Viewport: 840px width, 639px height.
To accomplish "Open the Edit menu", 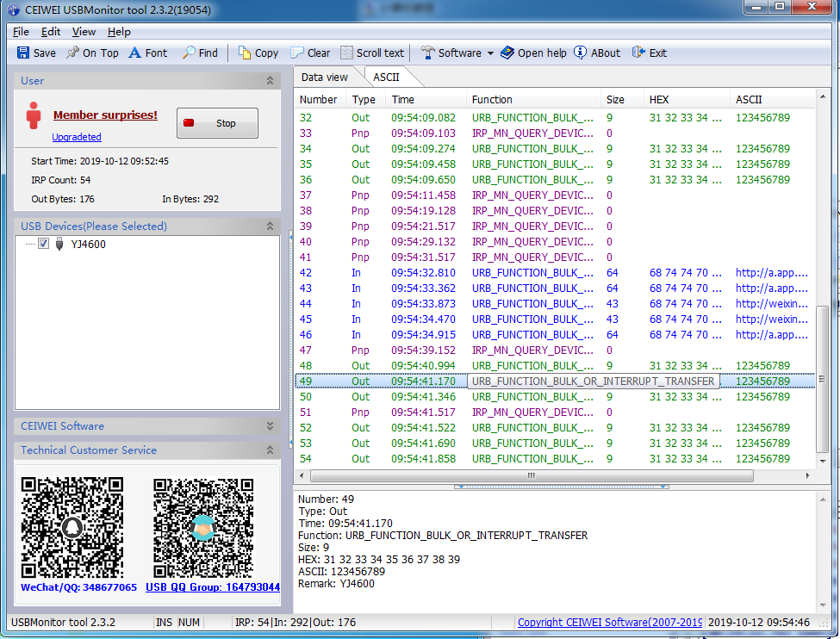I will (x=51, y=32).
